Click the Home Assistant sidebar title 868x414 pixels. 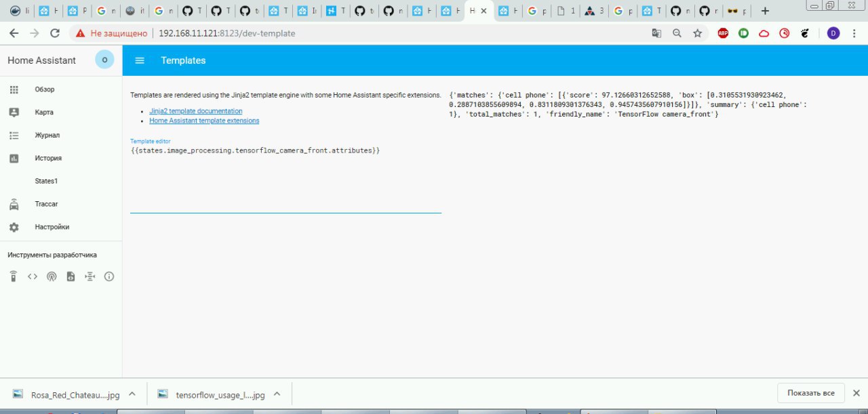[x=41, y=60]
